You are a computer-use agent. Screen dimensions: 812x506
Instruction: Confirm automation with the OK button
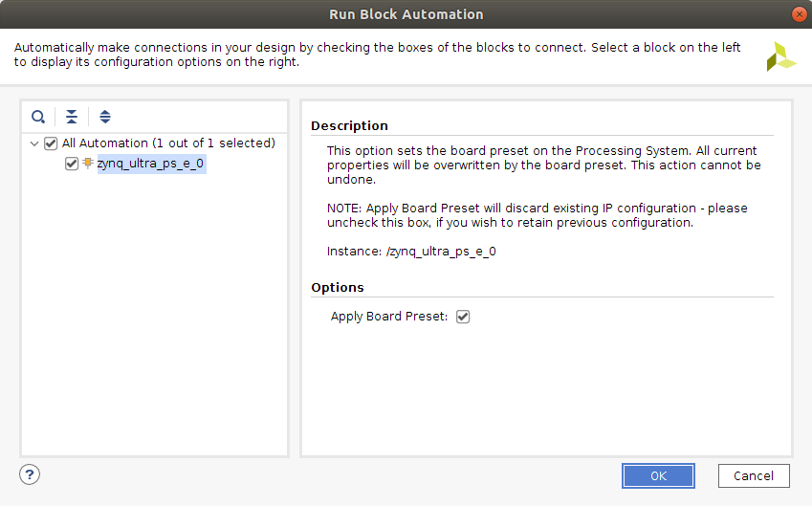coord(658,475)
